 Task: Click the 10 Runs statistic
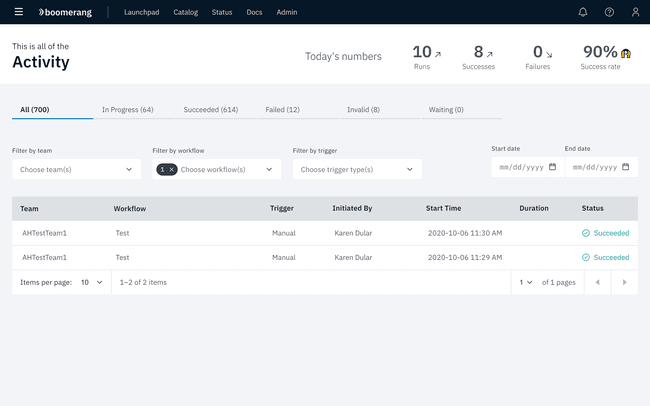(427, 57)
